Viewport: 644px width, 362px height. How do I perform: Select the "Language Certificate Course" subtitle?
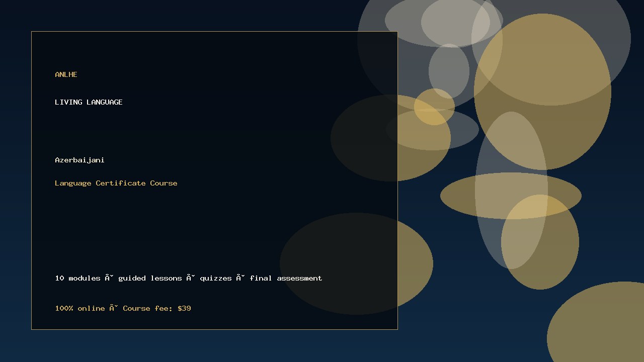[x=116, y=183]
